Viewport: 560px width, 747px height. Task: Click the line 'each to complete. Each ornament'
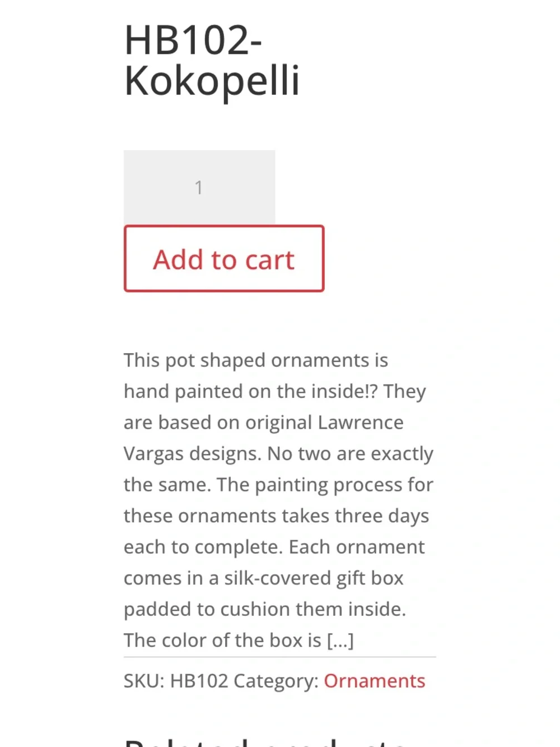coord(274,547)
